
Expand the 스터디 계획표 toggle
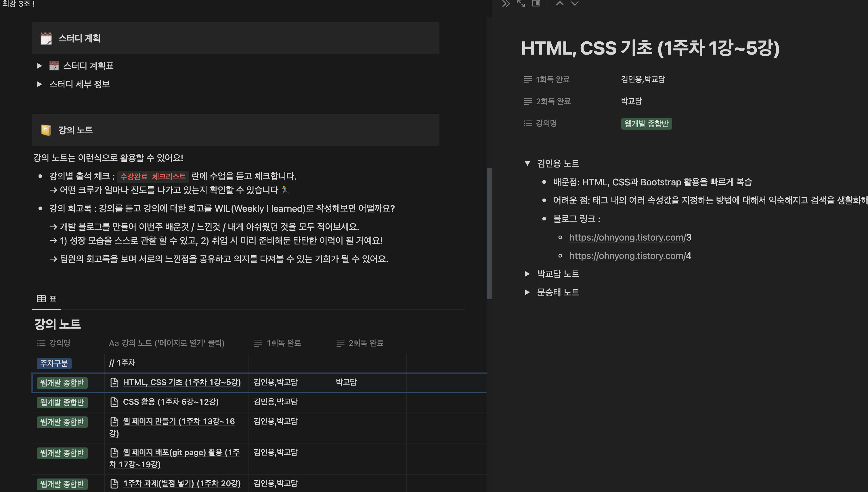(39, 66)
